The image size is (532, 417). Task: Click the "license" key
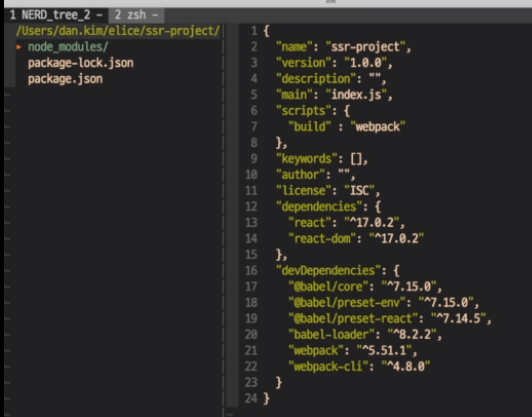coord(303,190)
